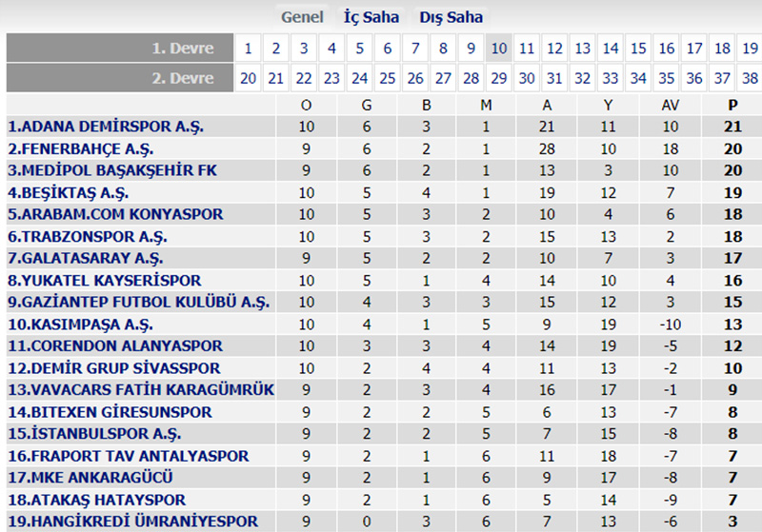Select Hangikredi Ümraniyespor at table bottom
Viewport: 762px width, 532px height.
(132, 522)
